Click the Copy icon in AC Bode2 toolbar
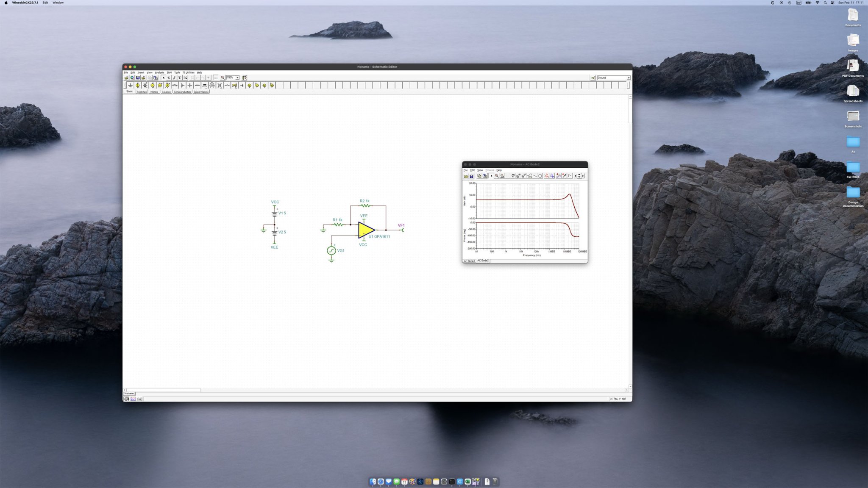Screen dimensions: 868x488 pyautogui.click(x=479, y=176)
